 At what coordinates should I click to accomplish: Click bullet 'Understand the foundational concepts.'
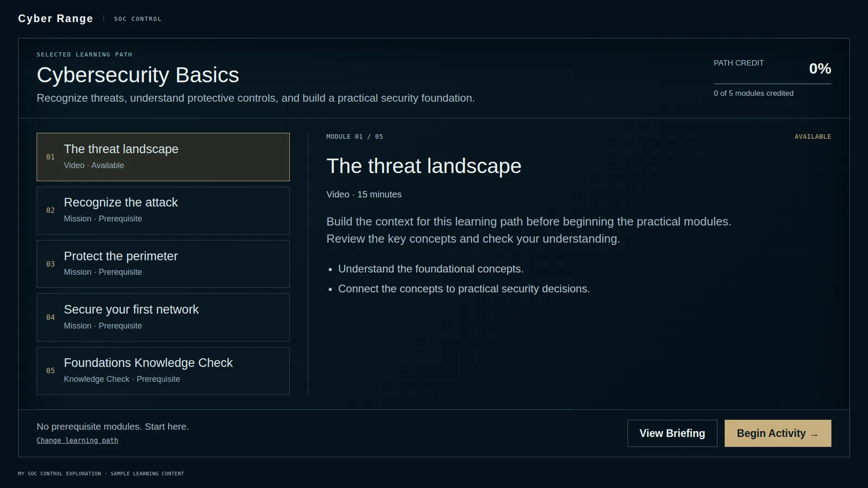click(x=431, y=269)
